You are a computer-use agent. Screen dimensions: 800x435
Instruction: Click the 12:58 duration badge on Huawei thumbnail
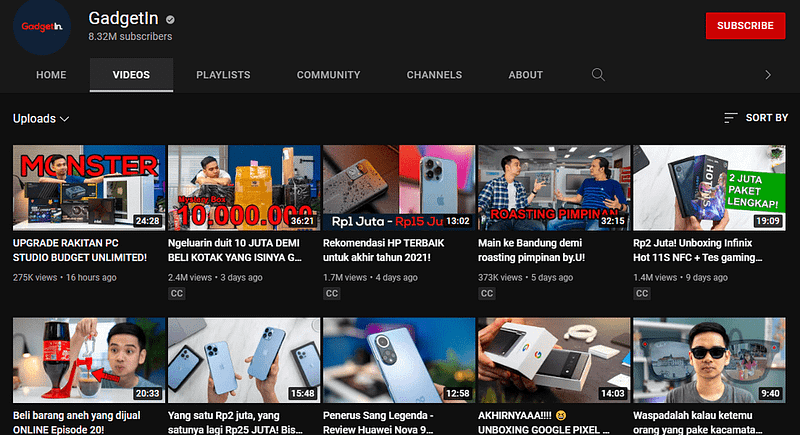[457, 393]
